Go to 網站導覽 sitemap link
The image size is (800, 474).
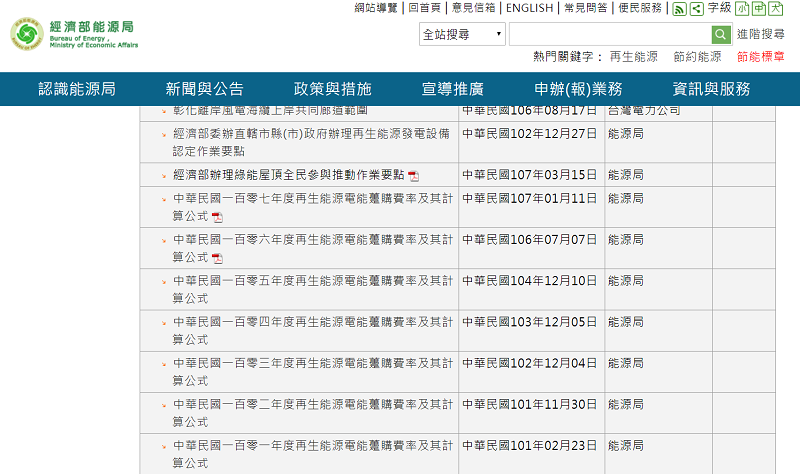pos(376,8)
